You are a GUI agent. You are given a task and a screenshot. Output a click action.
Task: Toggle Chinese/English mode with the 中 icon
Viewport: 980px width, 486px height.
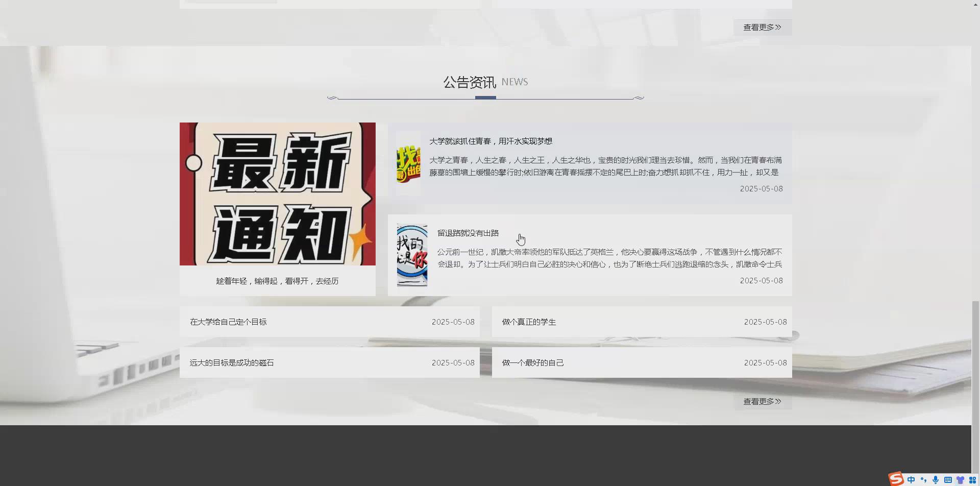[x=911, y=480]
